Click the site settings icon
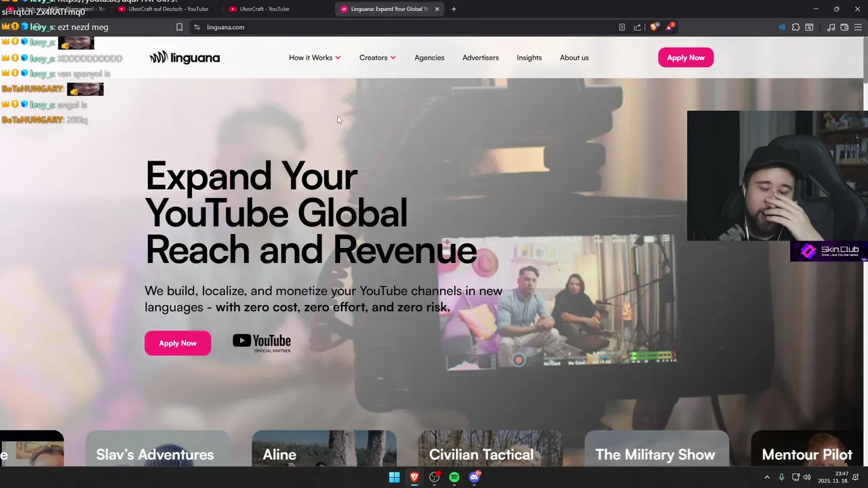 [x=197, y=27]
